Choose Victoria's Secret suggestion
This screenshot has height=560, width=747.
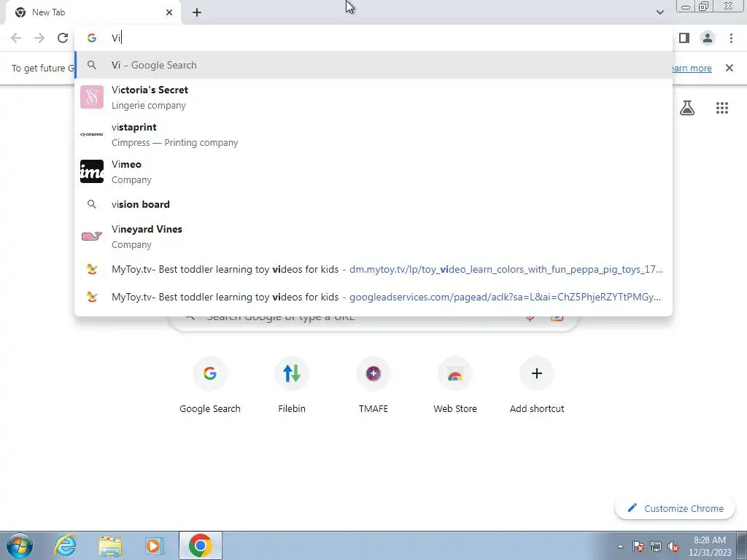tap(373, 97)
